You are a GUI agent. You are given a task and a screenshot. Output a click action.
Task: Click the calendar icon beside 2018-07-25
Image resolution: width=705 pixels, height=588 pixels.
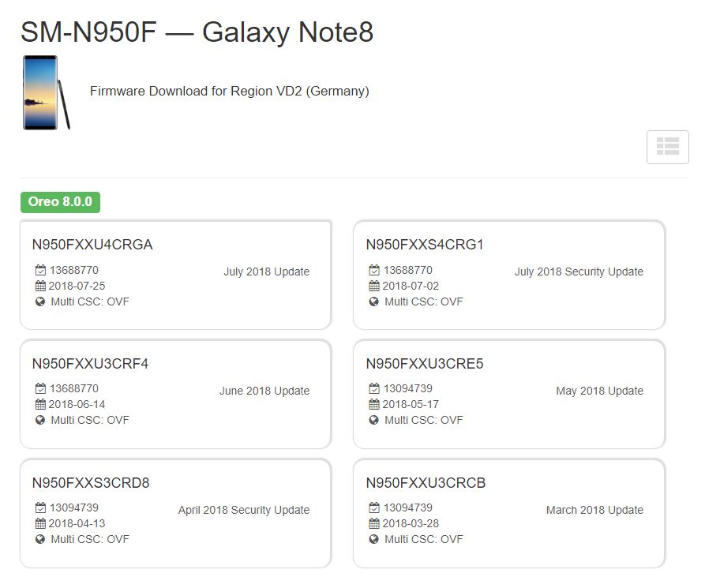tap(41, 286)
